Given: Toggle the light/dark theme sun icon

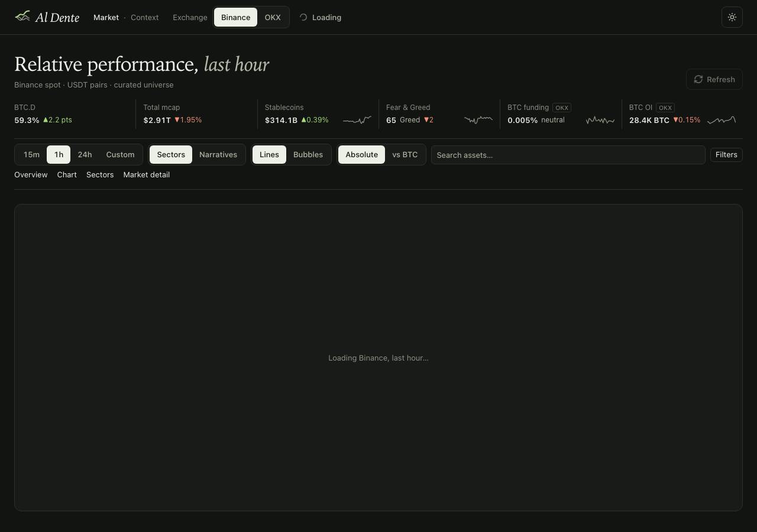Looking at the screenshot, I should [x=732, y=17].
